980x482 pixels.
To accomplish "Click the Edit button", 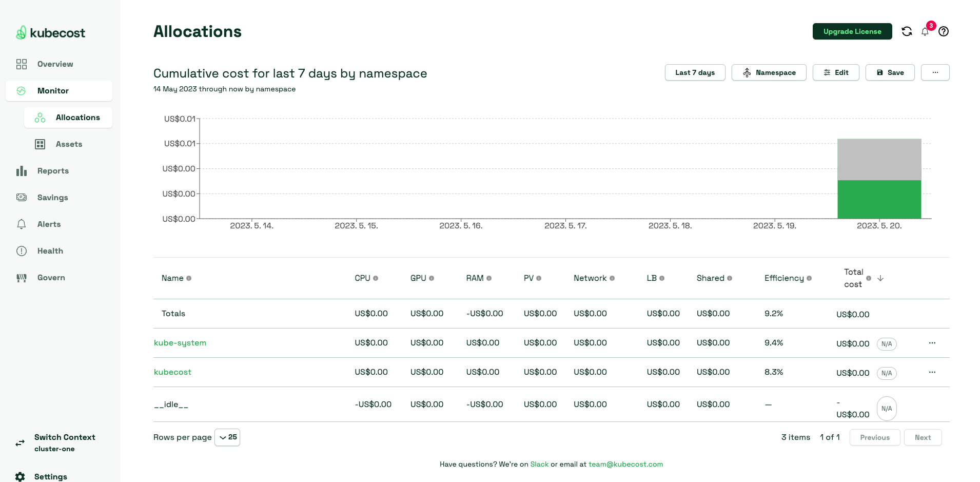I will tap(836, 72).
